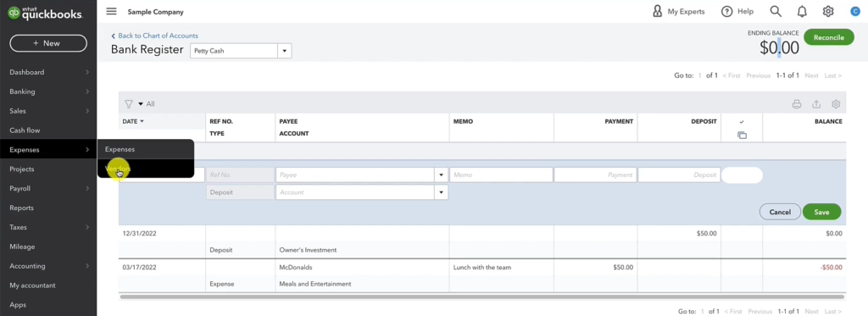Image resolution: width=868 pixels, height=316 pixels.
Task: Export the register to file
Action: [816, 104]
